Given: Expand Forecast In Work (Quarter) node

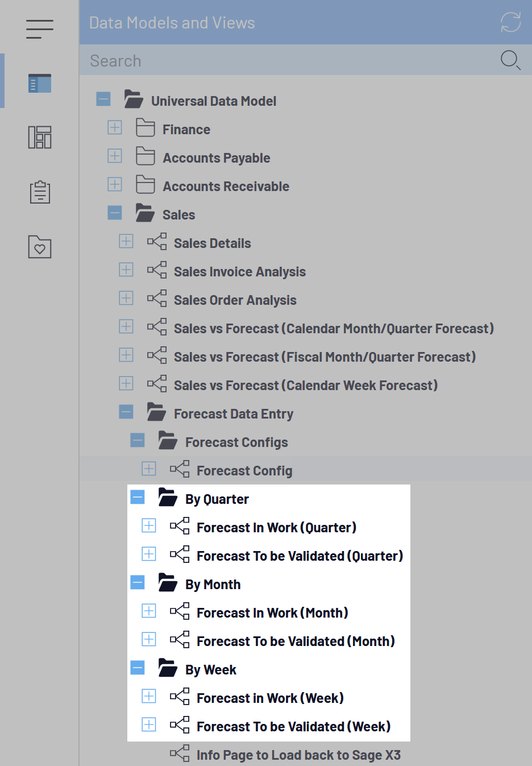Looking at the screenshot, I should pos(149,525).
